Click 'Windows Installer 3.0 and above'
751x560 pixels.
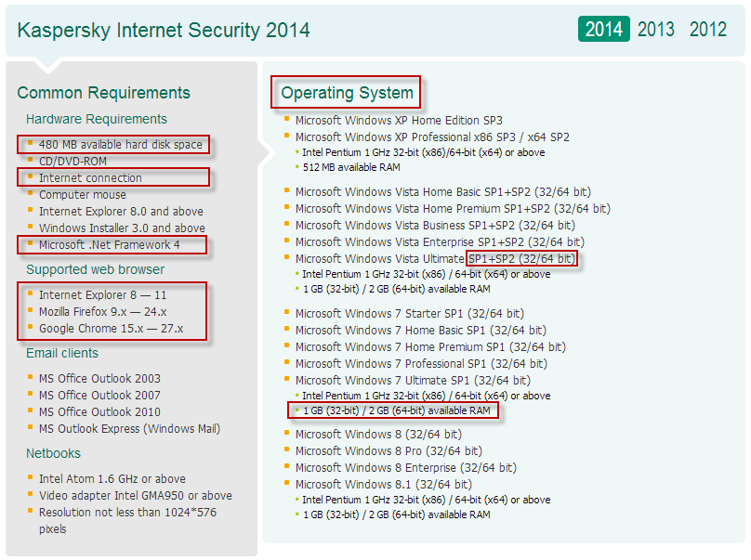tap(122, 228)
